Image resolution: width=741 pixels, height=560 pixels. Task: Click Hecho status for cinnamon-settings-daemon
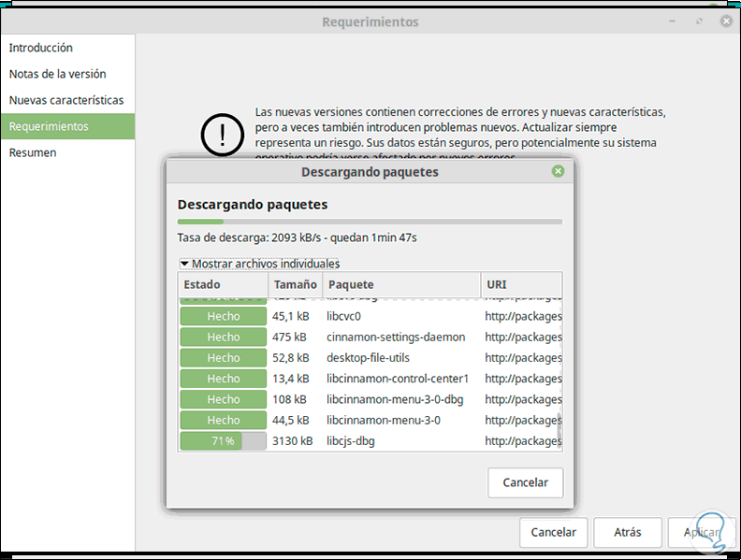pyautogui.click(x=223, y=337)
